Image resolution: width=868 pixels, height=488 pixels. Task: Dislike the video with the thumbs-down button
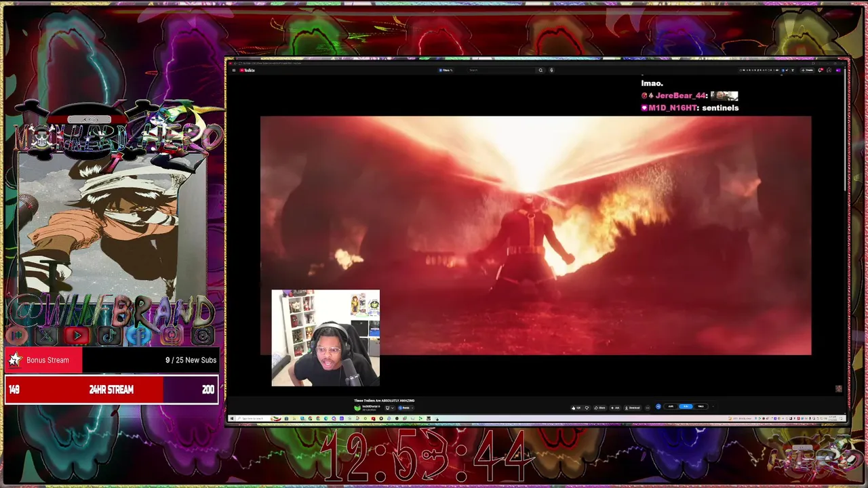pos(587,408)
